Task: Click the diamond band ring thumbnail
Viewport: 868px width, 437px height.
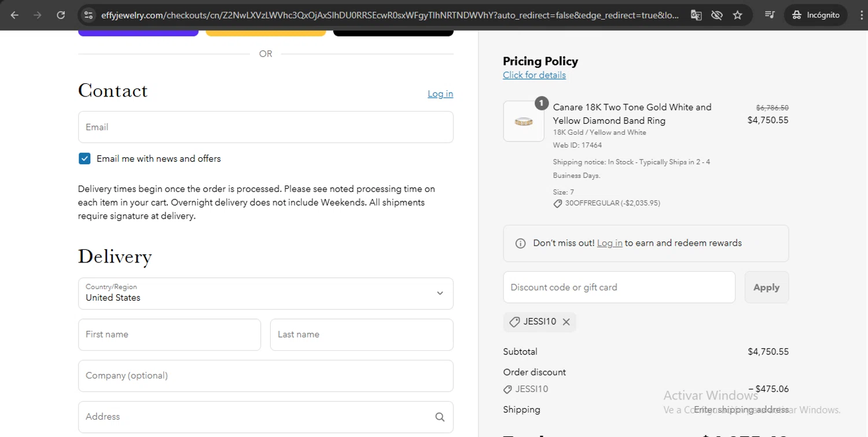Action: coord(524,121)
